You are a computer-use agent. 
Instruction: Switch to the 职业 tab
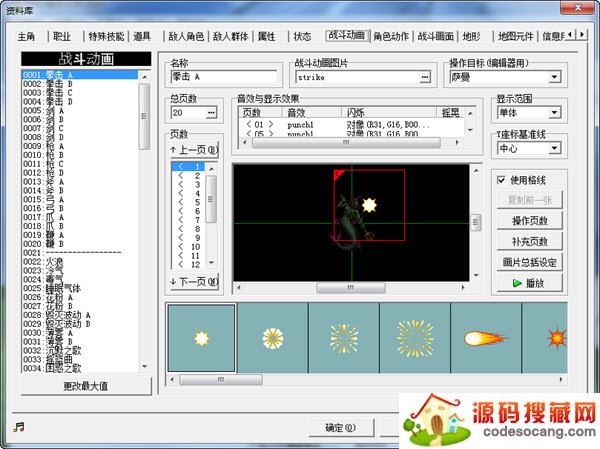coord(62,36)
